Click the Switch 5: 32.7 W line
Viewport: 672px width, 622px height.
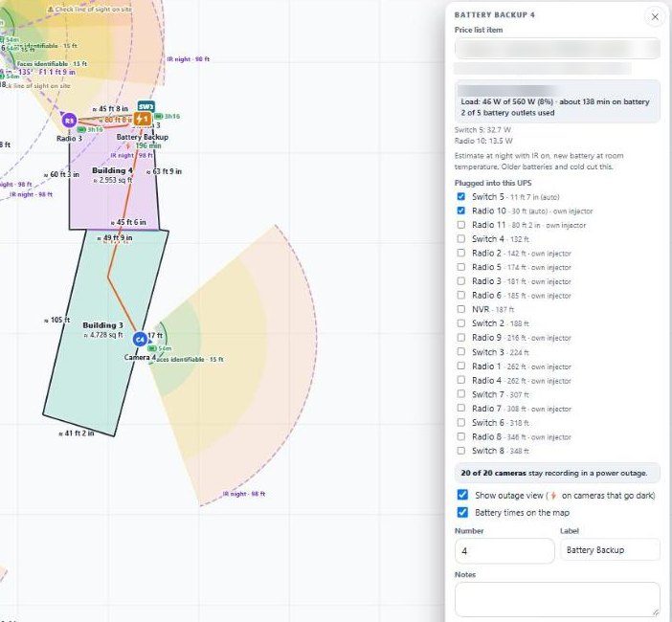(x=482, y=130)
